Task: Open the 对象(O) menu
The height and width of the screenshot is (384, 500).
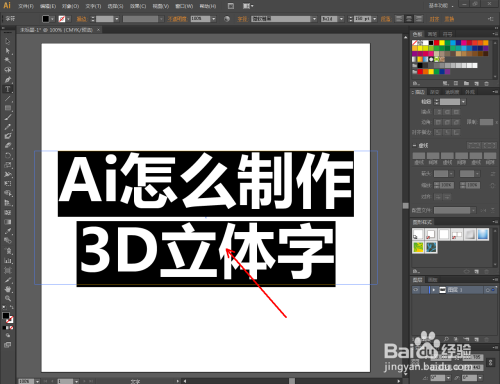Action: coord(70,6)
